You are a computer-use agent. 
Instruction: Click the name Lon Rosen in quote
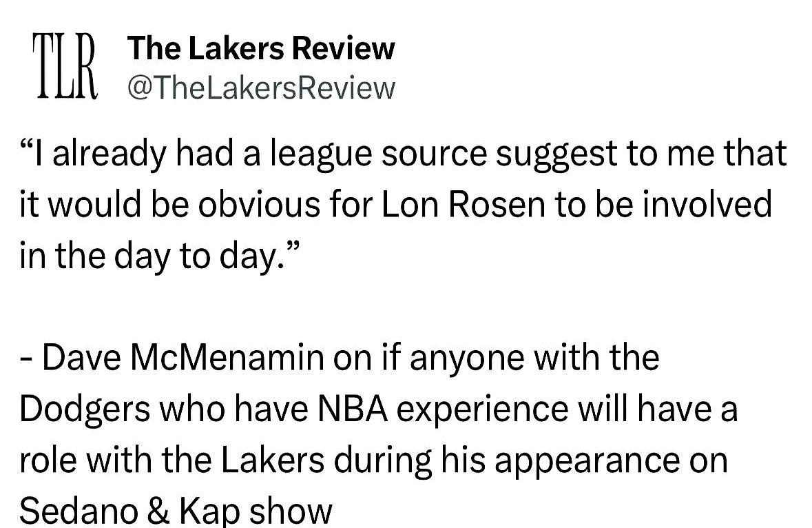(463, 203)
